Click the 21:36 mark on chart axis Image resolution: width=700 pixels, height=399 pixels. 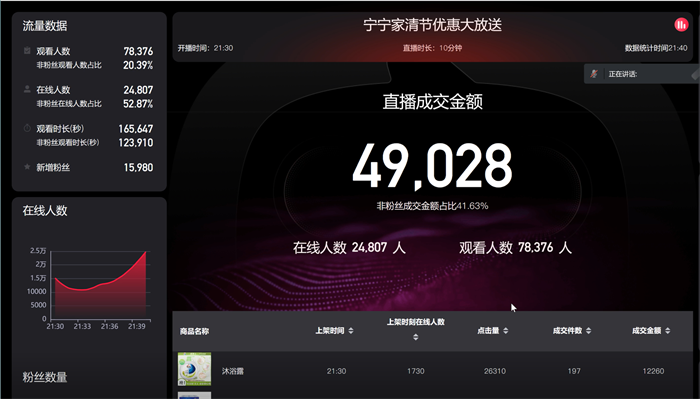click(109, 326)
